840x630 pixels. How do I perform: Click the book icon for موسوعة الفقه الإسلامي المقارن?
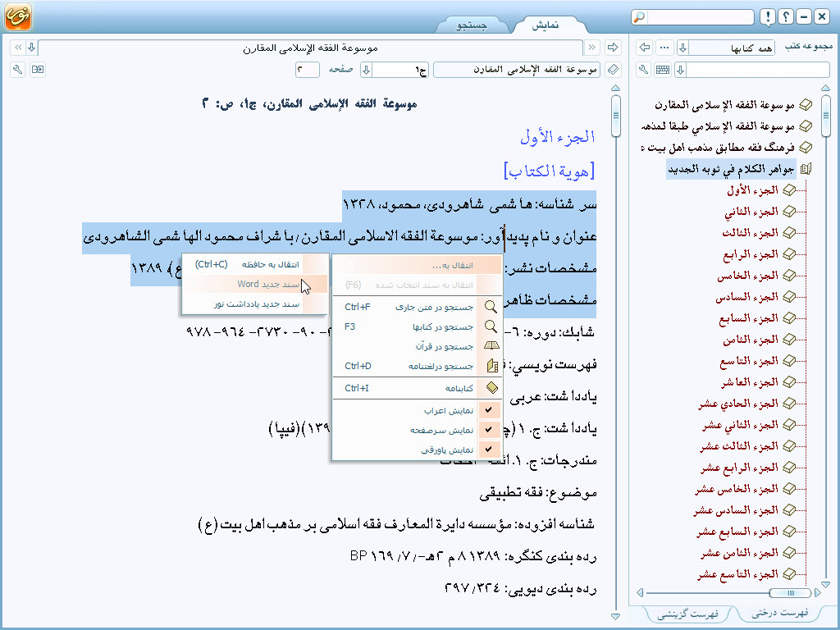point(806,105)
